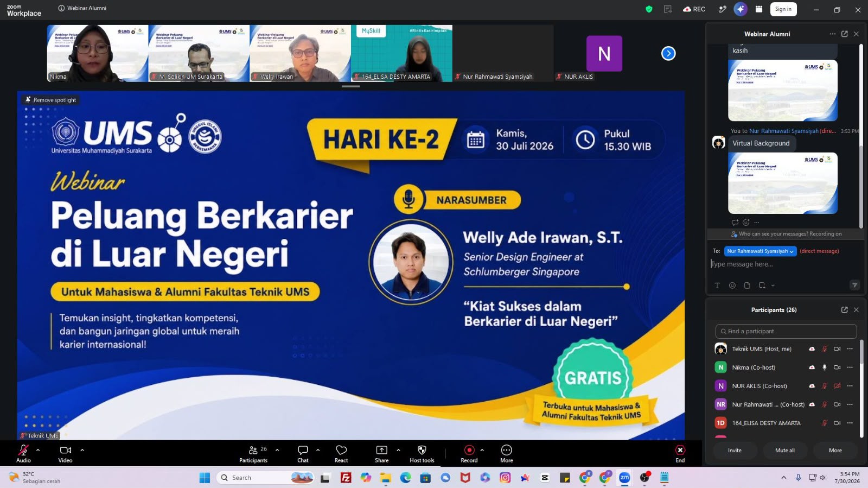Reply to the chat message thread icon
The width and height of the screenshot is (868, 488).
tap(735, 223)
